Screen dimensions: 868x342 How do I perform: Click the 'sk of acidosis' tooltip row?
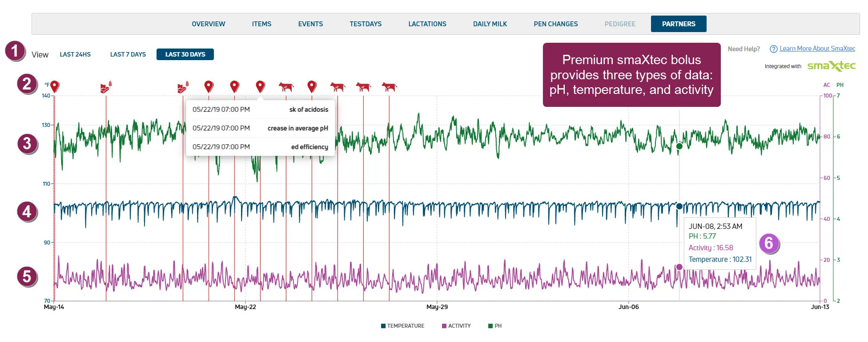(260, 110)
